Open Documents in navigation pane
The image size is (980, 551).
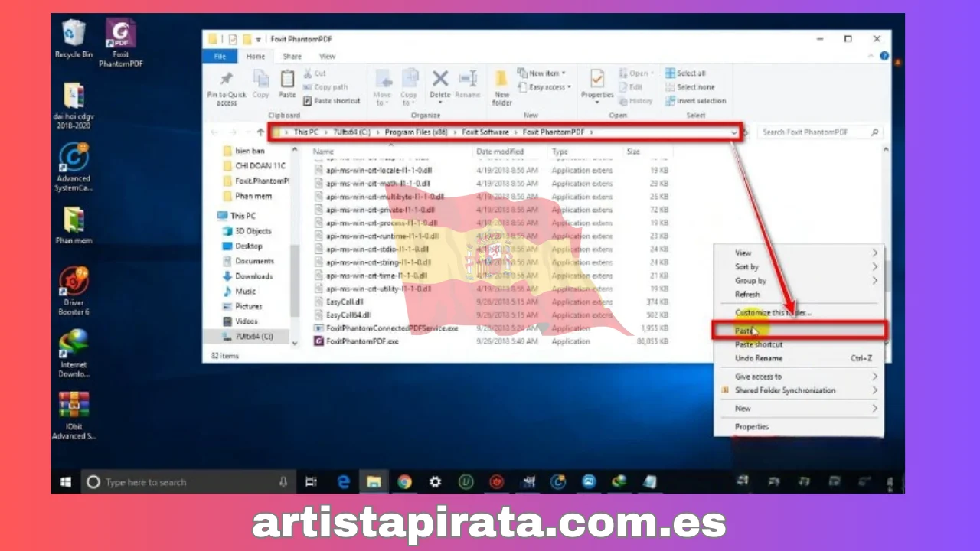pyautogui.click(x=247, y=261)
